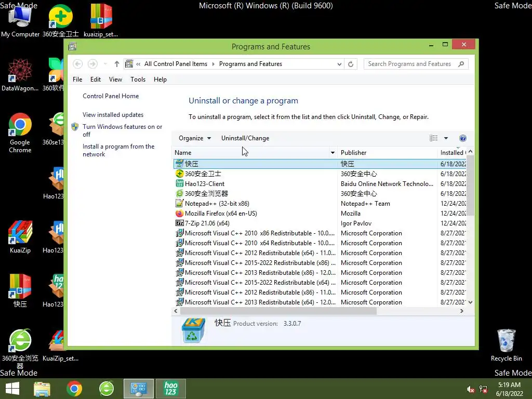Select the 360安全卫士 program entry
Screen dimensions: 532x399
[320, 174]
